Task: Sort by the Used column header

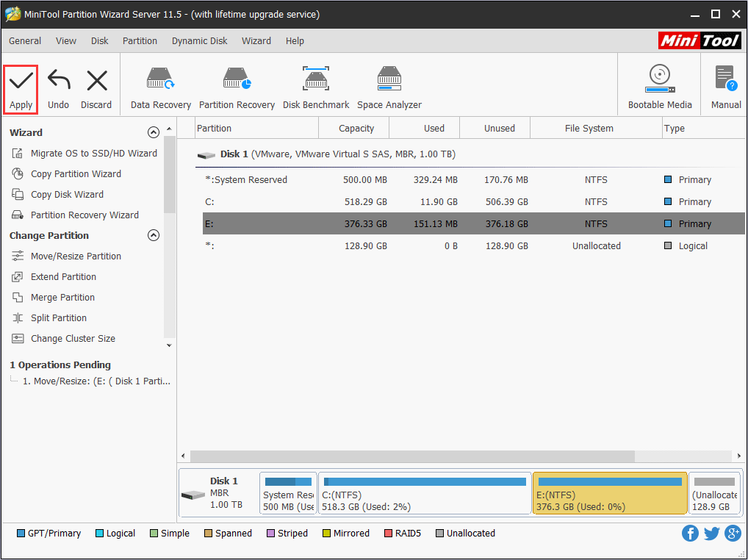Action: 425,129
